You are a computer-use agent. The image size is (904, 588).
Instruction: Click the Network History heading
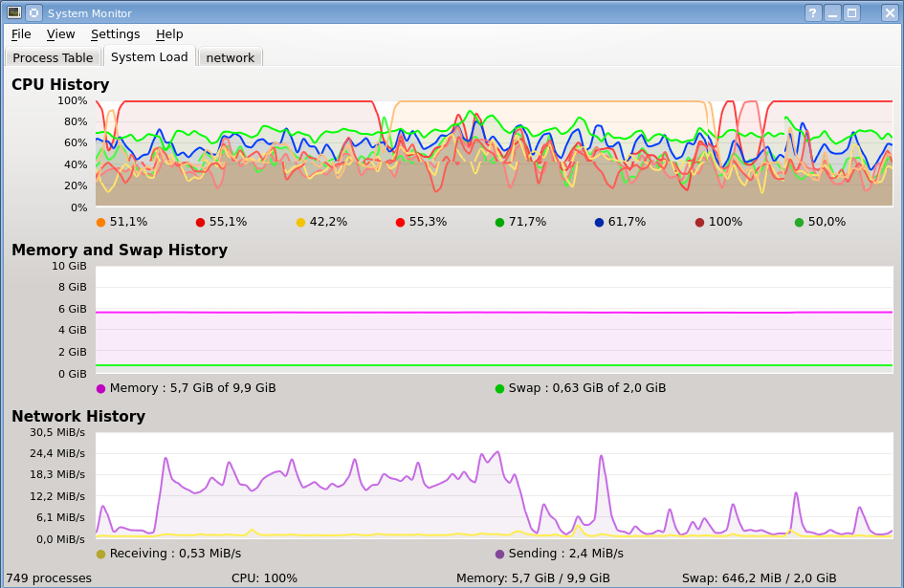click(x=78, y=416)
